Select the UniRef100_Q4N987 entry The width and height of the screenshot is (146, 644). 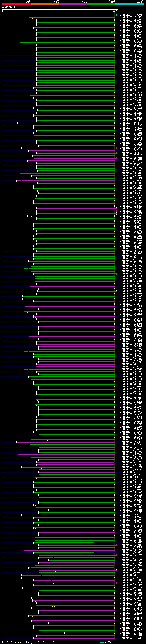coord(131,32)
